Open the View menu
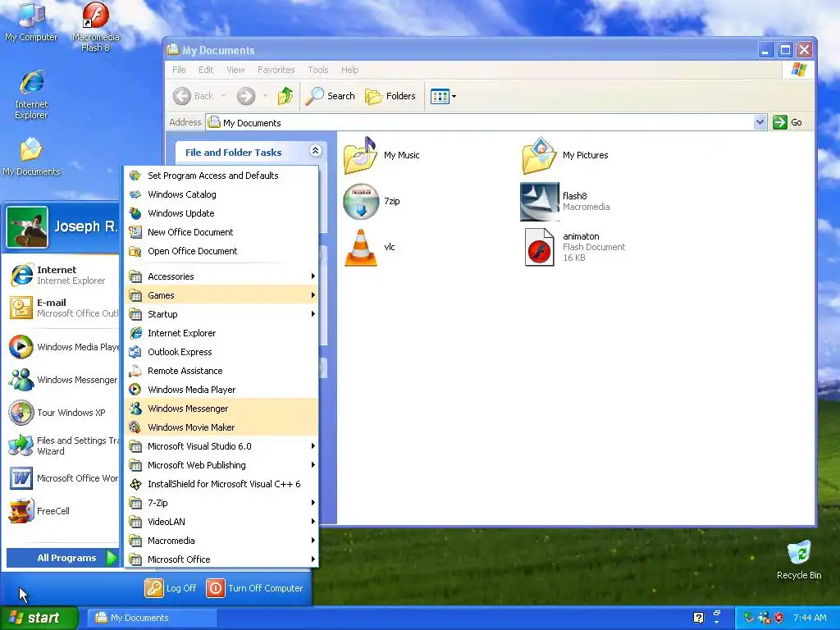Image resolution: width=840 pixels, height=630 pixels. (x=235, y=70)
